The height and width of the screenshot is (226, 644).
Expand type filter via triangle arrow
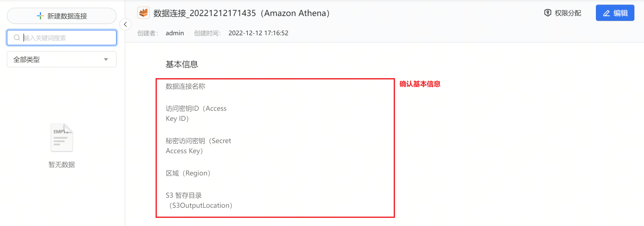point(106,59)
